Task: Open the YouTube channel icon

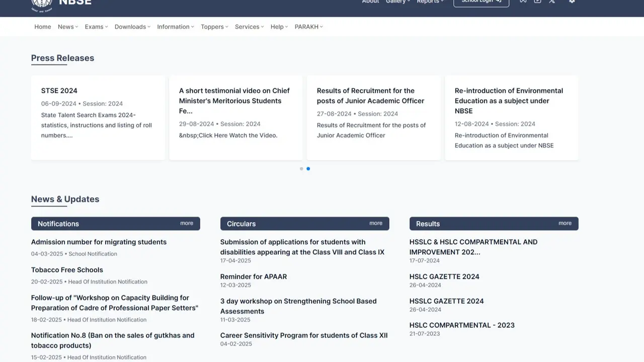Action: (x=537, y=2)
